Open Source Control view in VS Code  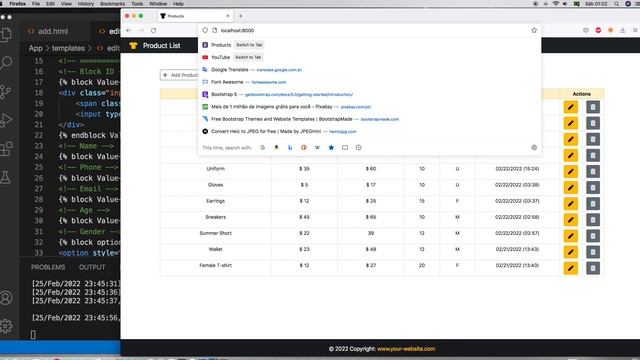pyautogui.click(x=6, y=91)
